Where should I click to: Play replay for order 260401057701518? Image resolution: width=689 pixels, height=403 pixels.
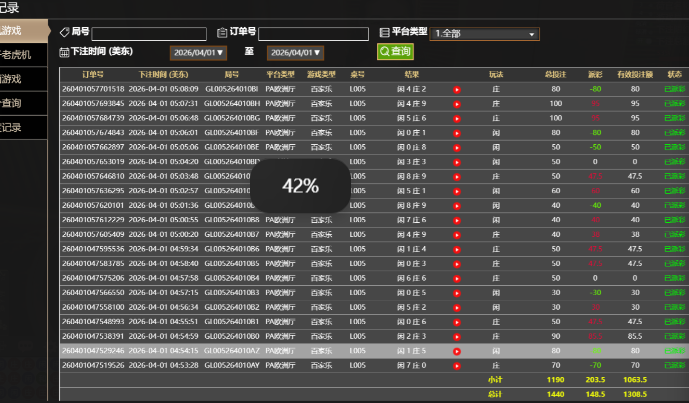[x=457, y=89]
